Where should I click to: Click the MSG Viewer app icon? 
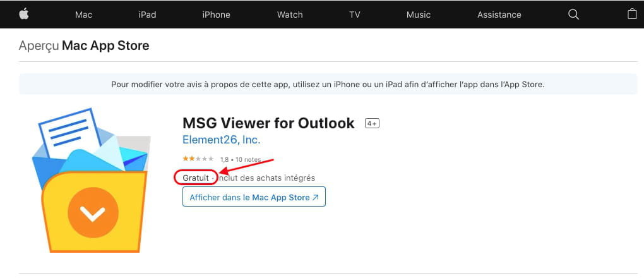point(92,180)
